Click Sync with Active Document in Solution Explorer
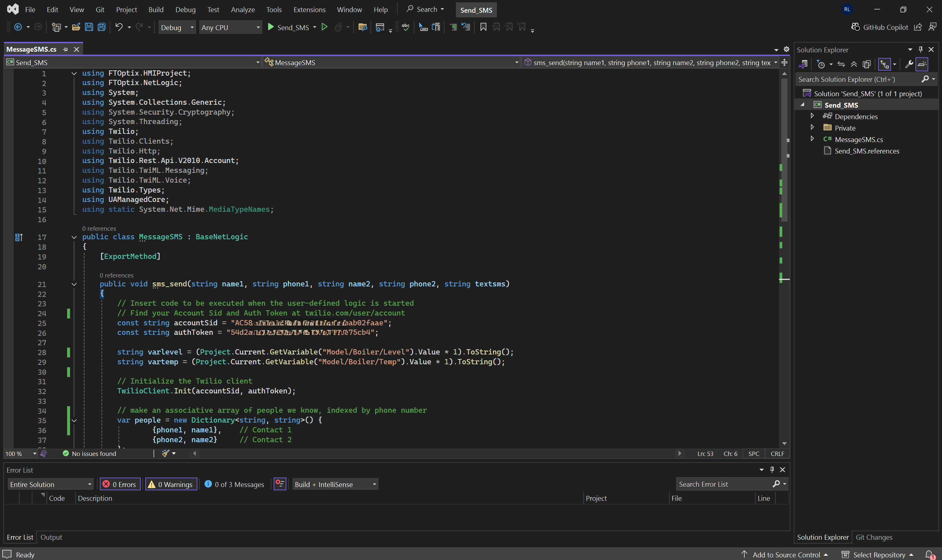This screenshot has width=942, height=560. click(x=841, y=64)
